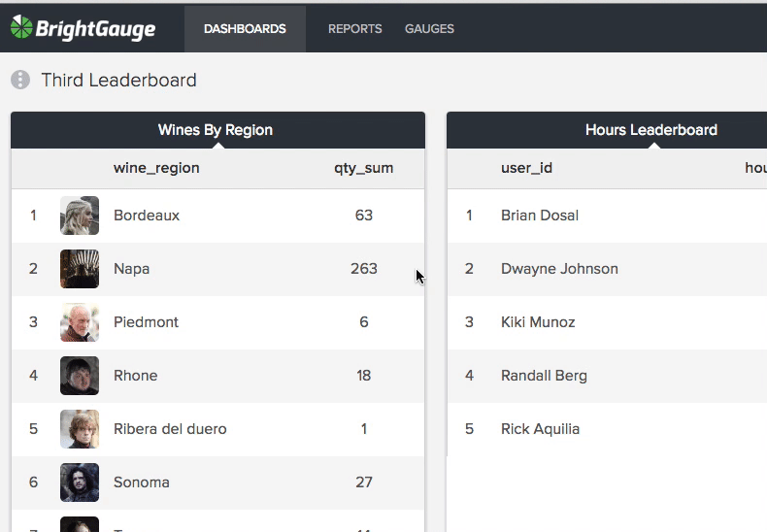The height and width of the screenshot is (532, 767).
Task: Select the Bordeaux region name
Action: click(147, 216)
